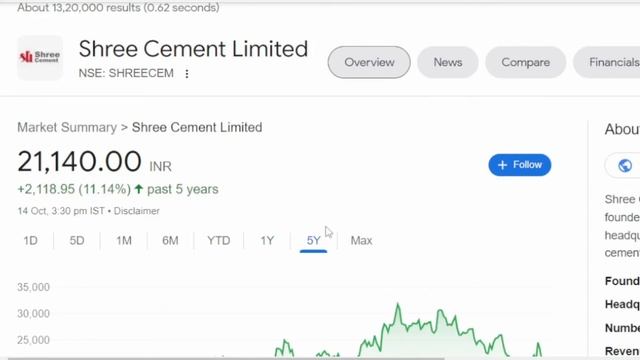Click the peak of the green stock chart
Screen dimensions: 640x360
coord(398,304)
